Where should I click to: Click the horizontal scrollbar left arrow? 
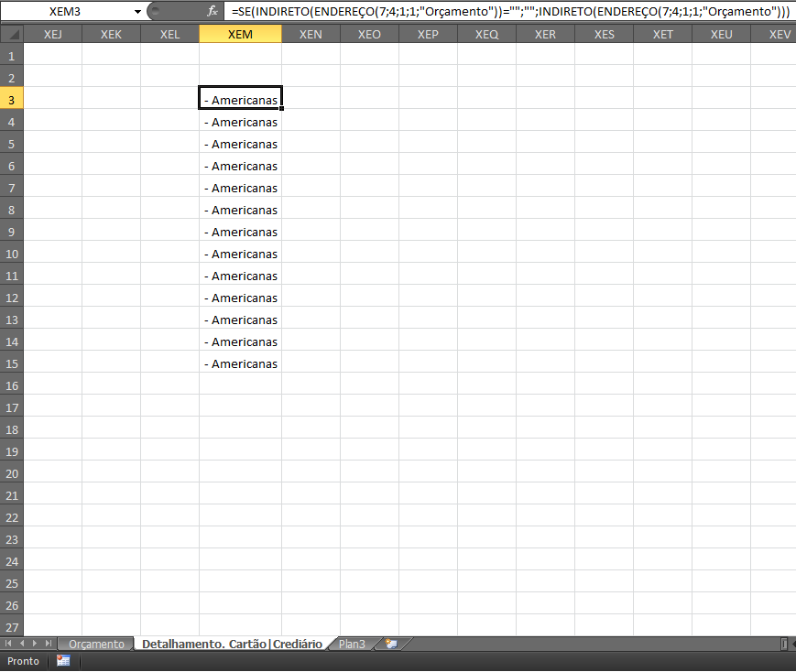tap(793, 644)
